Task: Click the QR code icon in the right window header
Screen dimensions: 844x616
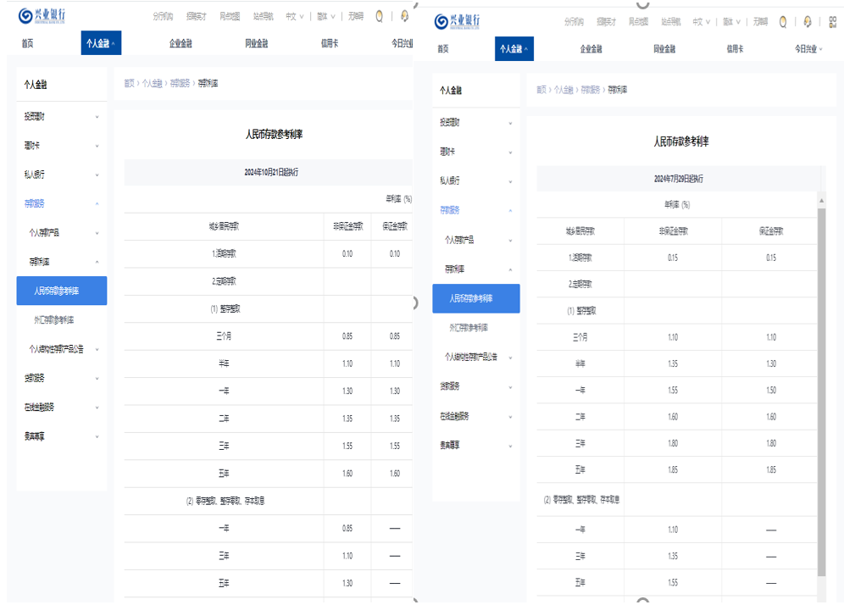Action: click(833, 22)
